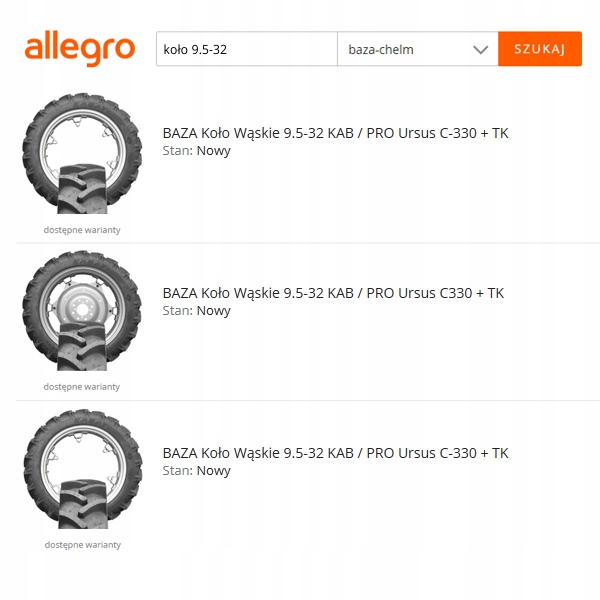Click Stan: Nowy text of first listing
600x600 pixels.
point(197,151)
